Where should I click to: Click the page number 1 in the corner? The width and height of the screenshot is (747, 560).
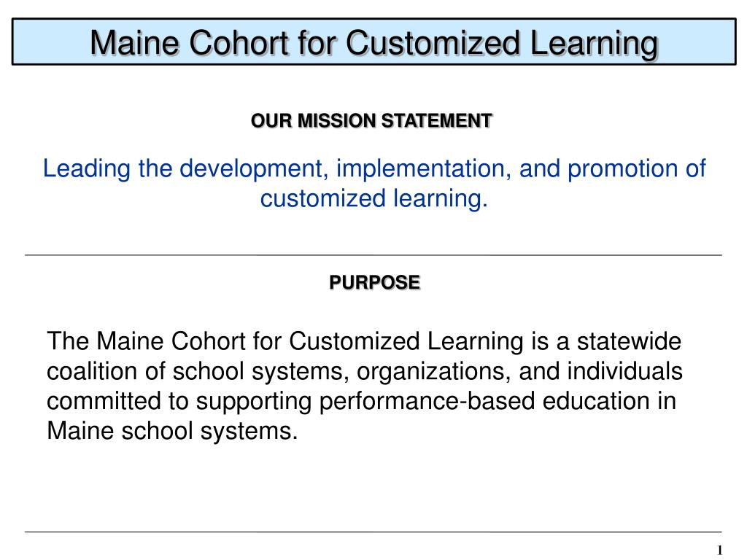[x=719, y=550]
